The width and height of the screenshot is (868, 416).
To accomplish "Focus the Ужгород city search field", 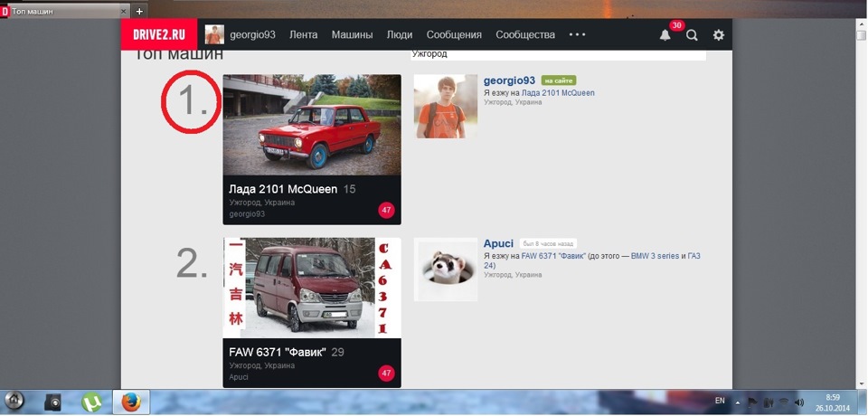I will click(558, 55).
